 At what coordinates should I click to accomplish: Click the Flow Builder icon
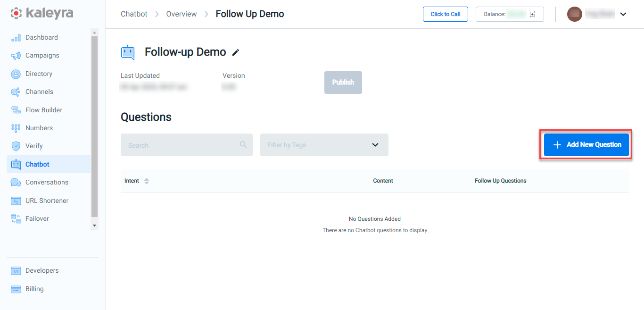(x=16, y=110)
